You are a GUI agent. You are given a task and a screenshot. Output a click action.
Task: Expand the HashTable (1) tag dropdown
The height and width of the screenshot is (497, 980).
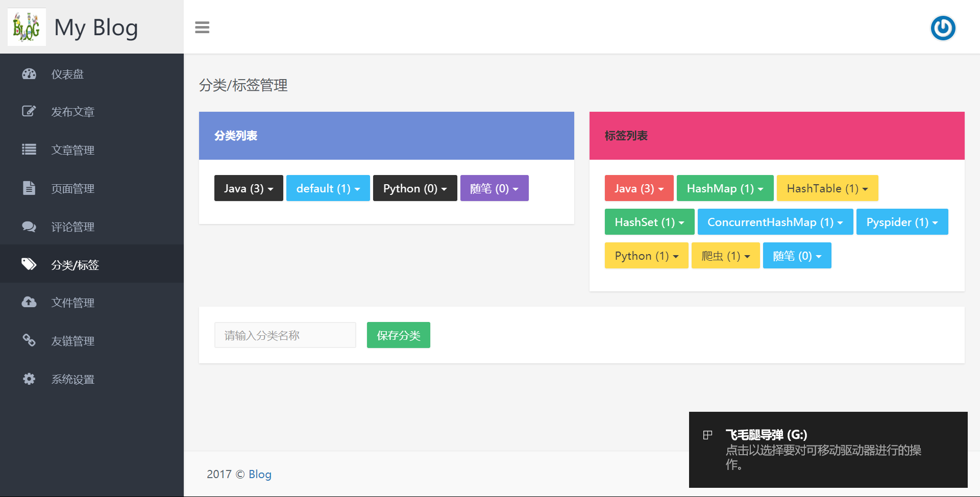(827, 188)
